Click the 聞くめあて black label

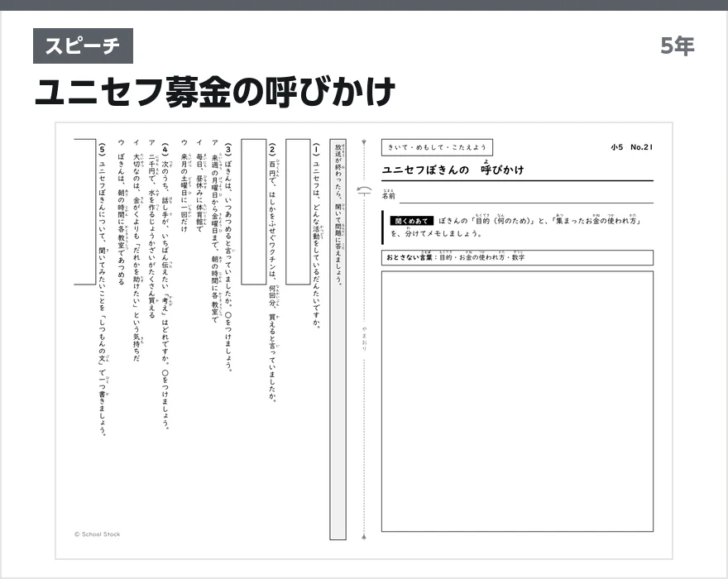(x=411, y=222)
